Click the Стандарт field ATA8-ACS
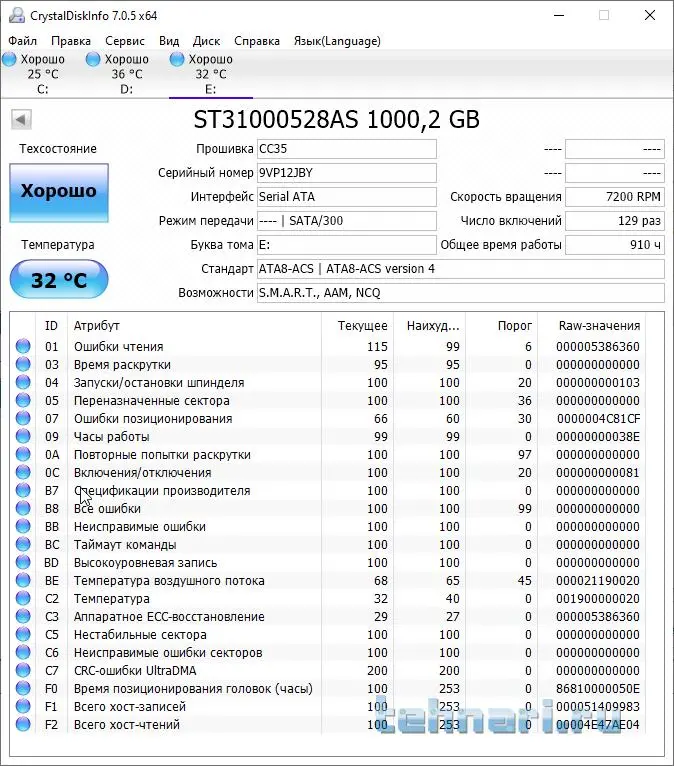 click(461, 269)
